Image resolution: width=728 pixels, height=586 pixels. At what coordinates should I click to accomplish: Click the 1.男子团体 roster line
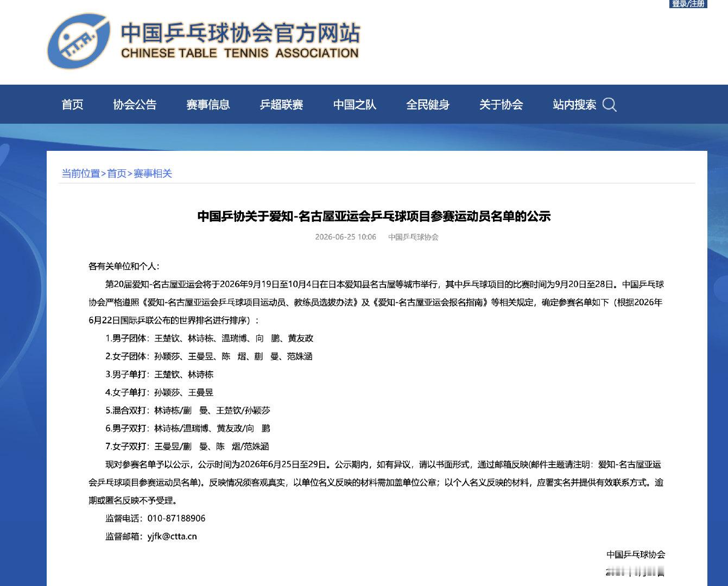tap(210, 339)
